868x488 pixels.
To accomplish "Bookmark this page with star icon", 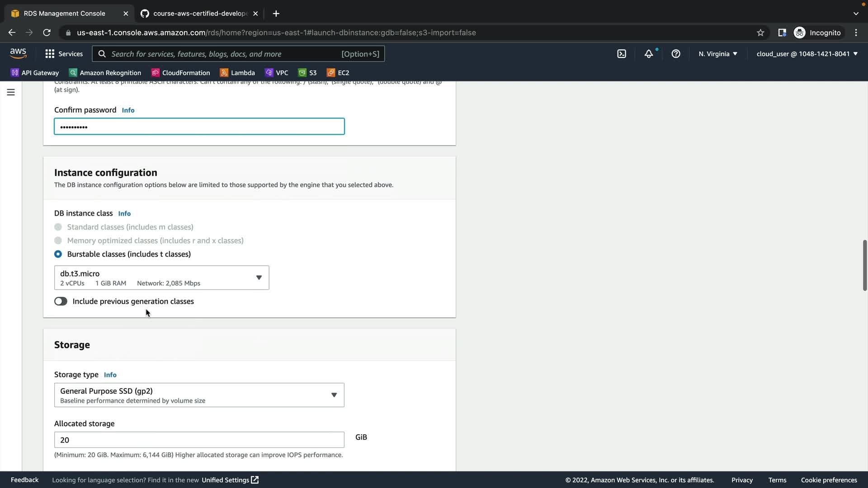I will (x=760, y=33).
